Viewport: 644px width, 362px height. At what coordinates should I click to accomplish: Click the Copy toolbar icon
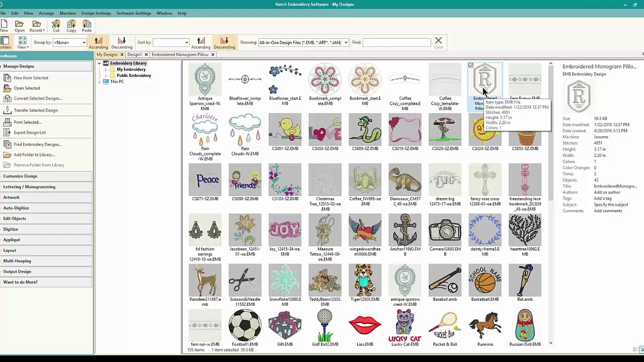71,24
